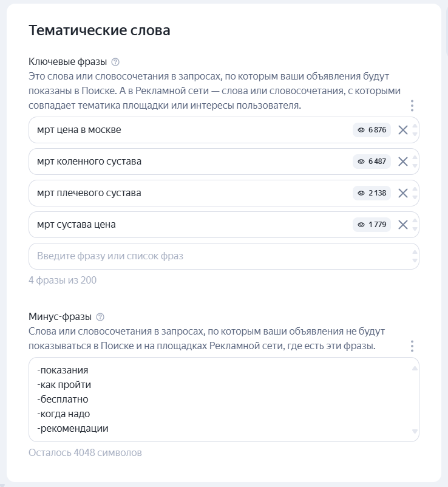The image size is (448, 487).
Task: Open three-dot menu for keyword phrases
Action: (412, 106)
